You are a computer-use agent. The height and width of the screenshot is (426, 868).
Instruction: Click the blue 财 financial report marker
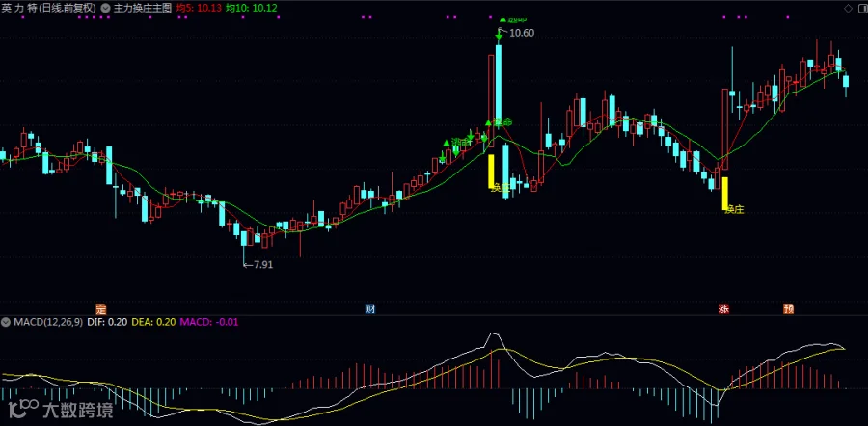(370, 308)
